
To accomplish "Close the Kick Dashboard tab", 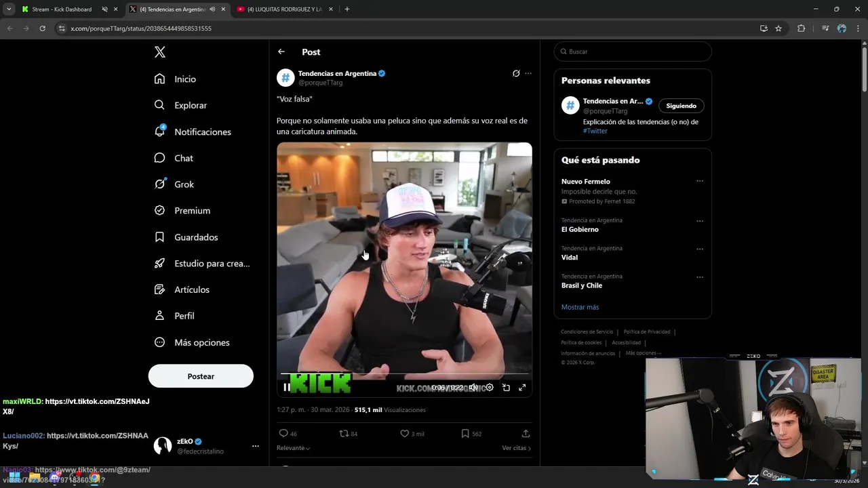I will tap(115, 9).
